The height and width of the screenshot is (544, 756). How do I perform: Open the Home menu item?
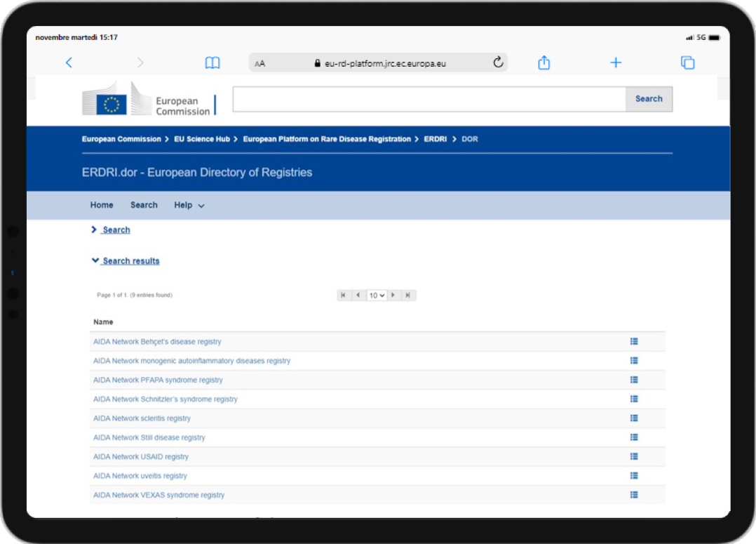point(101,205)
